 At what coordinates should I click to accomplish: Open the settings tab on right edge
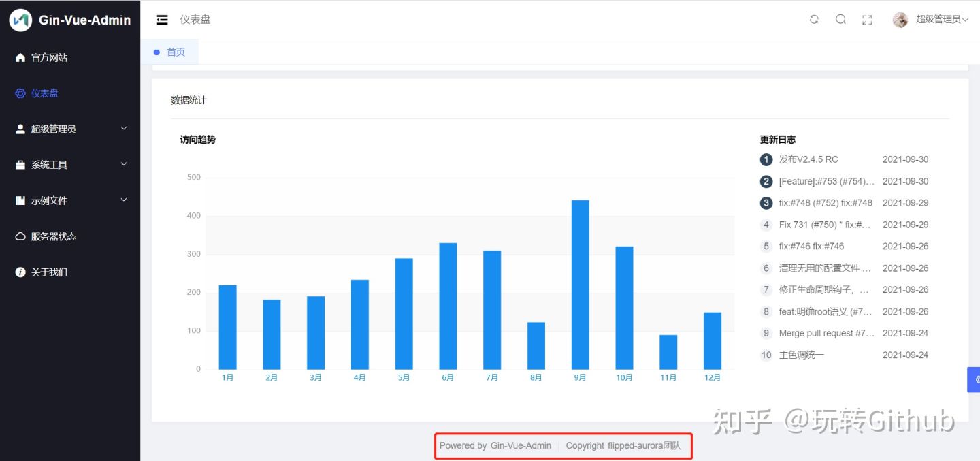click(x=974, y=379)
